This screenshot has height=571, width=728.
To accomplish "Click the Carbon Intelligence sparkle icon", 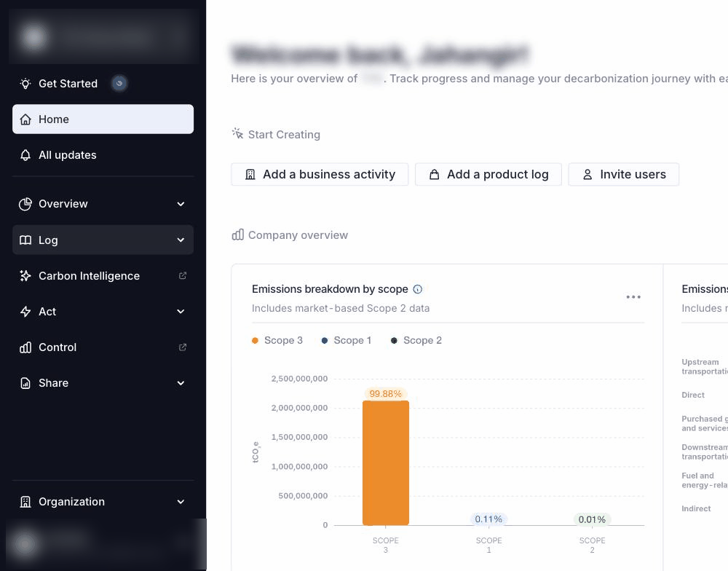I will click(25, 276).
